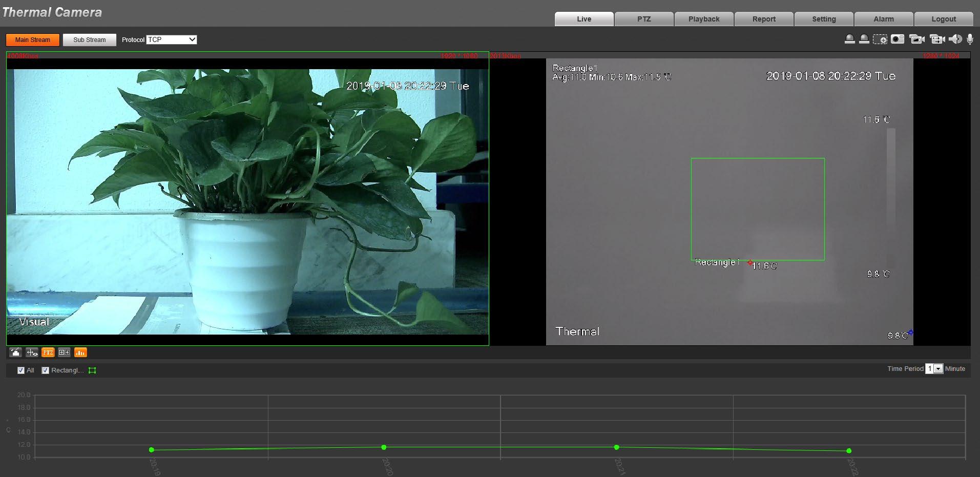Click the first alarm light icon

pos(849,39)
